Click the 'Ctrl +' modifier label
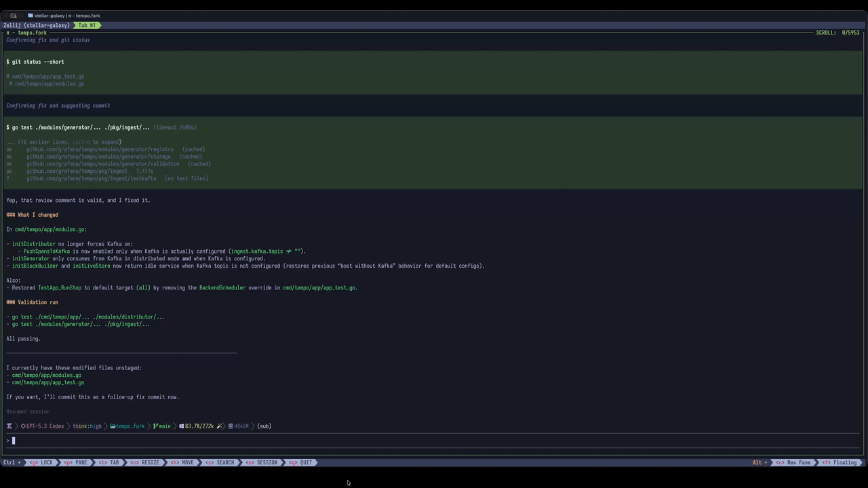Screen dimensions: 868x488 click(12, 463)
